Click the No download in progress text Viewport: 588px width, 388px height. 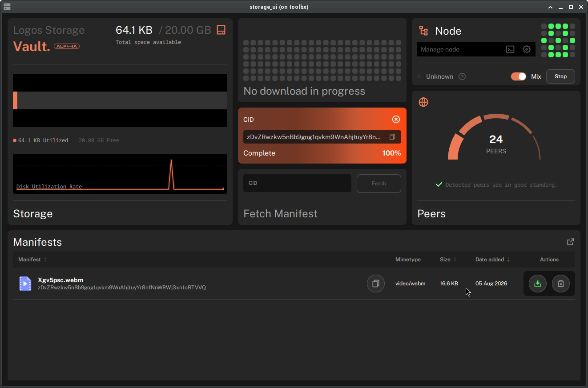coord(304,91)
